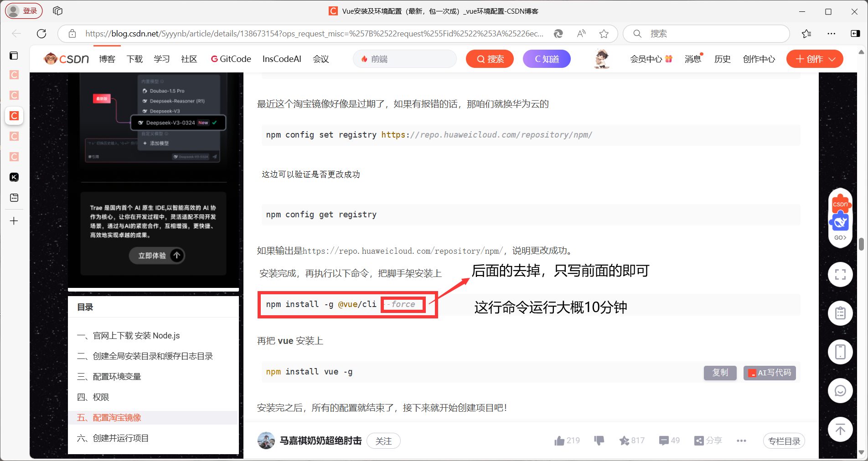Viewport: 868px width, 461px height.
Task: Open the 下载 navigation item
Action: coord(134,59)
